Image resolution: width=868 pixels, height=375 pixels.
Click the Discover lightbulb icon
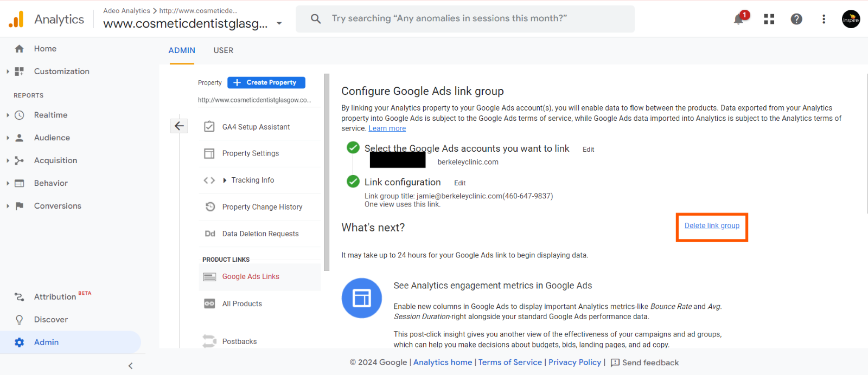tap(20, 320)
